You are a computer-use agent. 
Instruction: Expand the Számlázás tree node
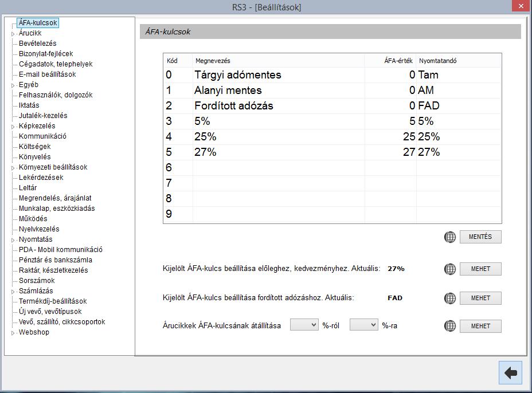click(x=13, y=292)
